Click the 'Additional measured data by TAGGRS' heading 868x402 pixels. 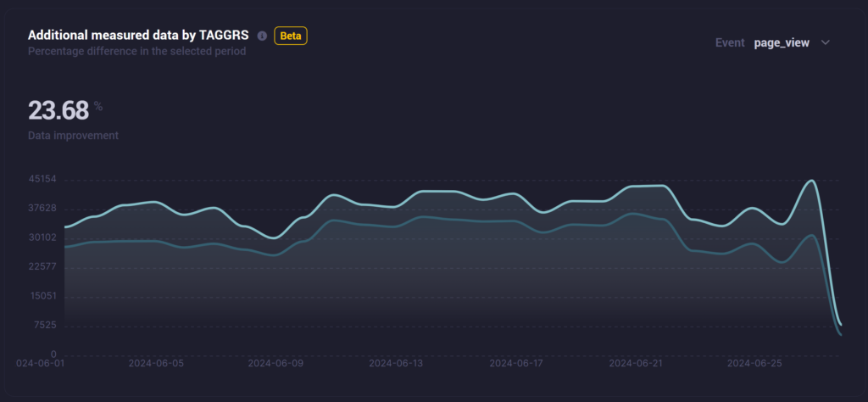(x=138, y=36)
